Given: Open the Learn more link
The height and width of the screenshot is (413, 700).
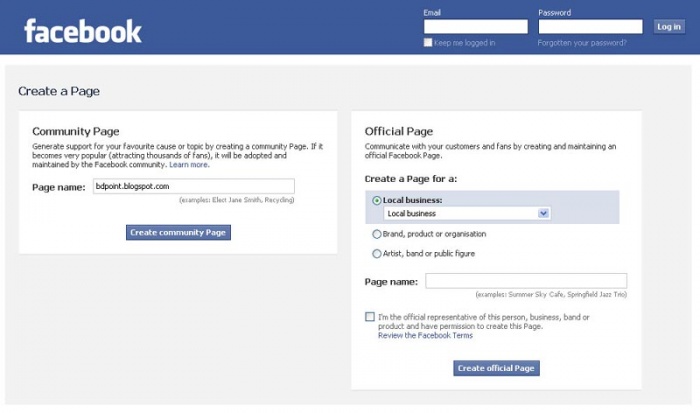Looking at the screenshot, I should click(188, 164).
